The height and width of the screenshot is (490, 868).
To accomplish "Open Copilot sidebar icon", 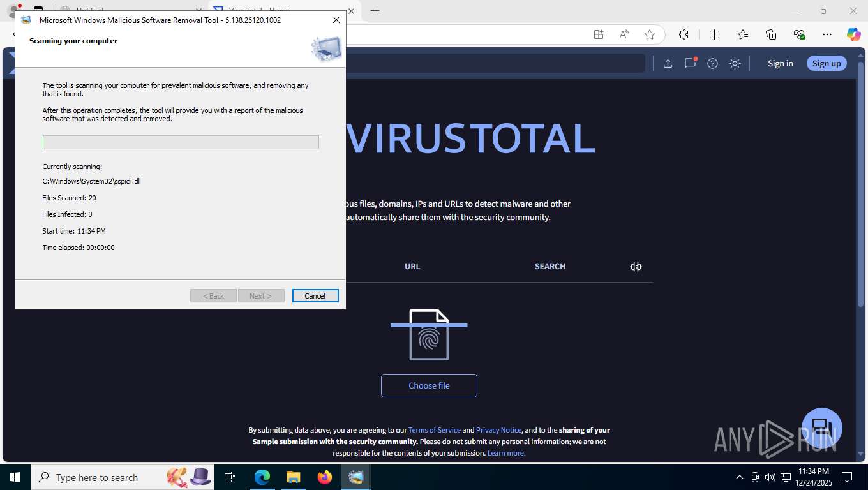I will pos(854,34).
